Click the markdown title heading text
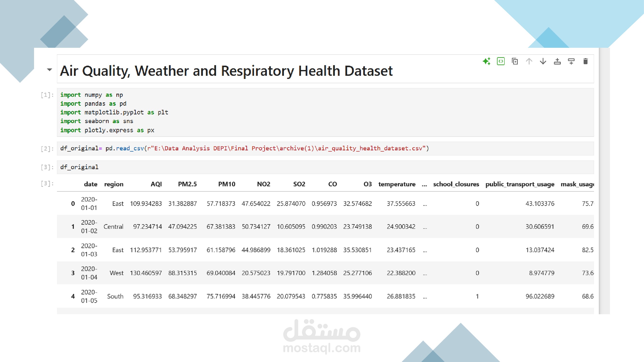The height and width of the screenshot is (362, 644). 226,71
